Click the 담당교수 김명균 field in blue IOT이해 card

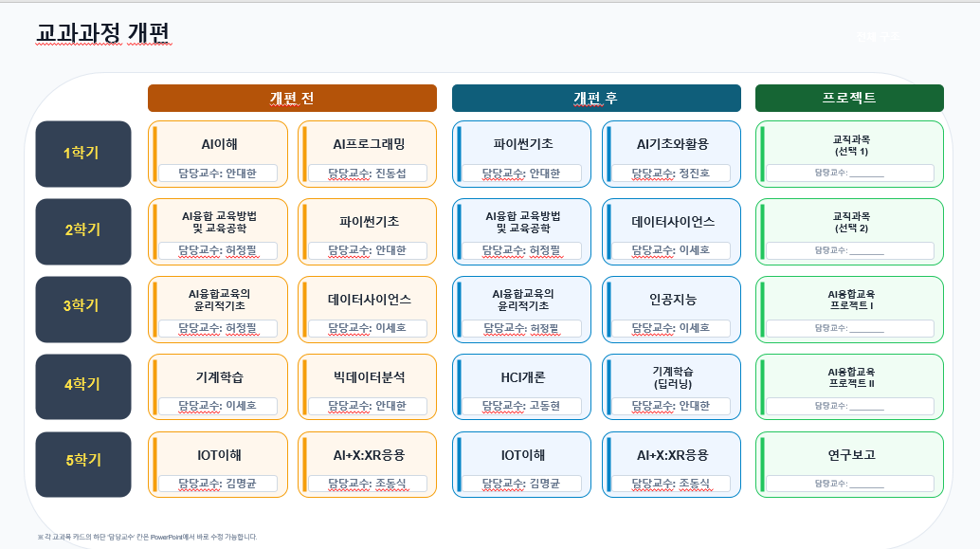click(521, 484)
